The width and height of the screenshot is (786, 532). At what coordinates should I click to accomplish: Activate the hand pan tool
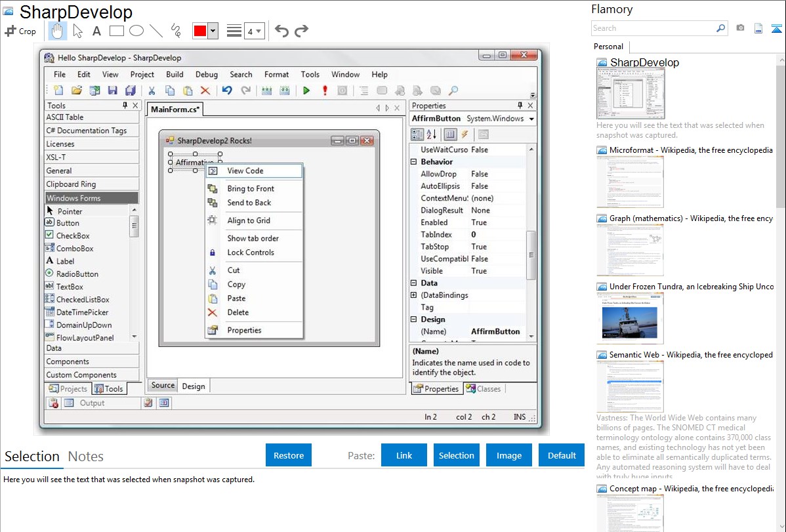pyautogui.click(x=57, y=31)
